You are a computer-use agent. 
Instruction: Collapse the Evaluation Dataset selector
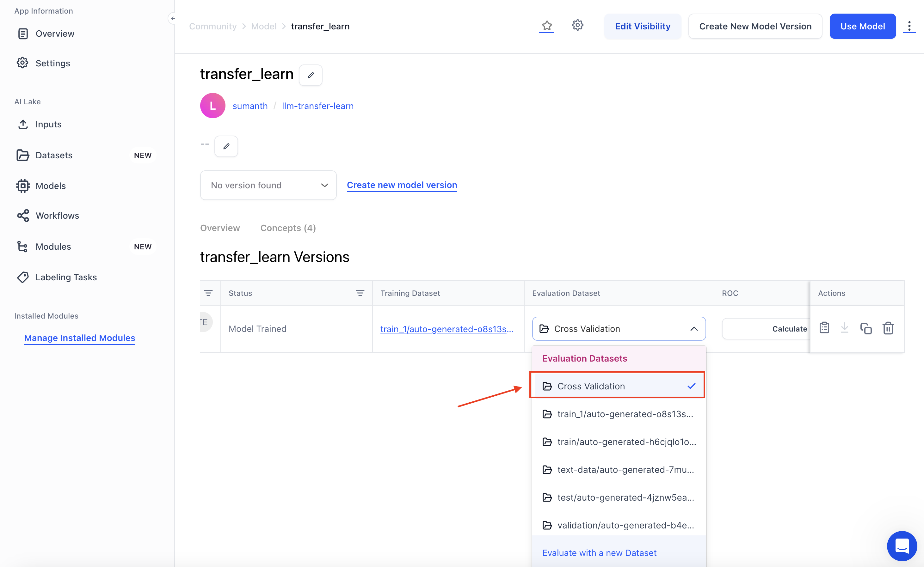(x=694, y=329)
